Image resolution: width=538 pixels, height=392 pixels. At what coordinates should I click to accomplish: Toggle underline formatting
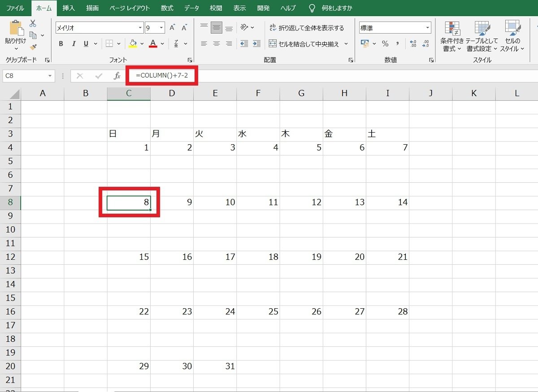[x=85, y=43]
